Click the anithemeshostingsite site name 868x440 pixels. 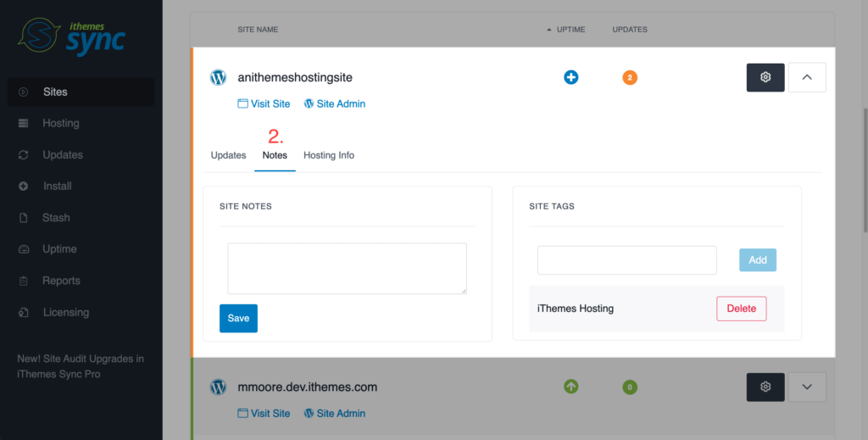[x=295, y=77]
